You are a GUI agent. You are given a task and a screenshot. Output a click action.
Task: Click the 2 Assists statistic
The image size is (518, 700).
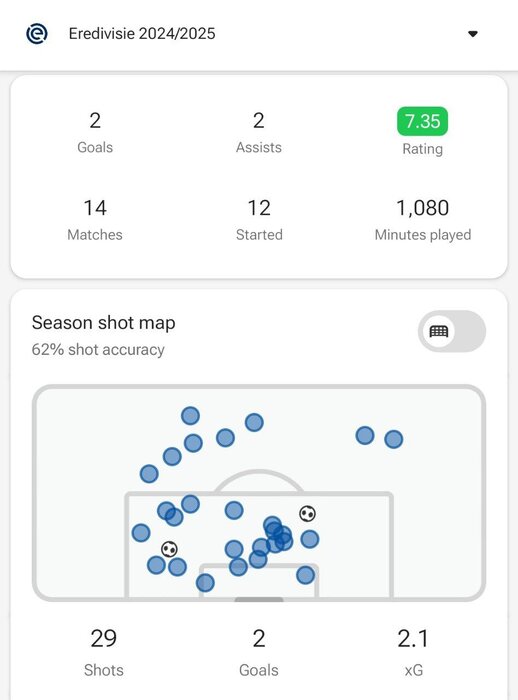click(259, 133)
